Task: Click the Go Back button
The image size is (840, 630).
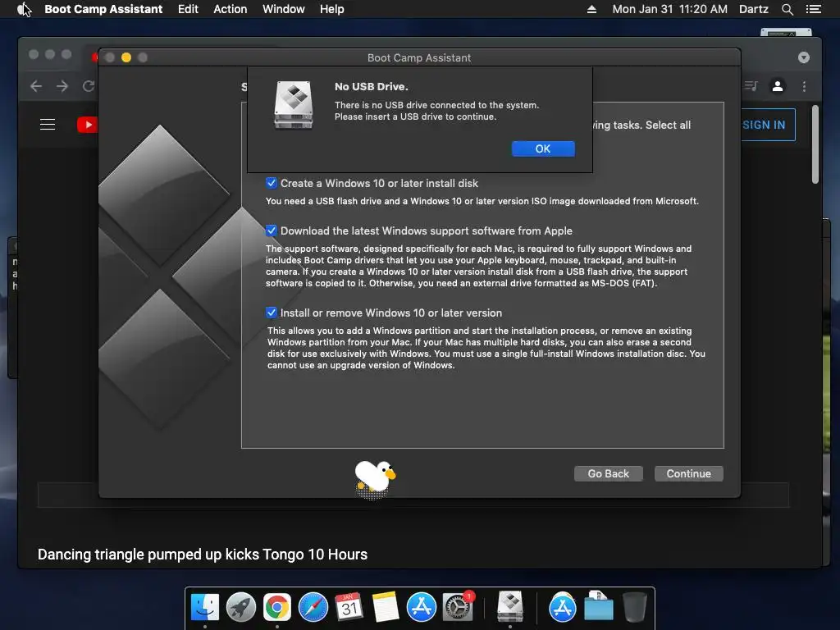Action: pos(608,473)
